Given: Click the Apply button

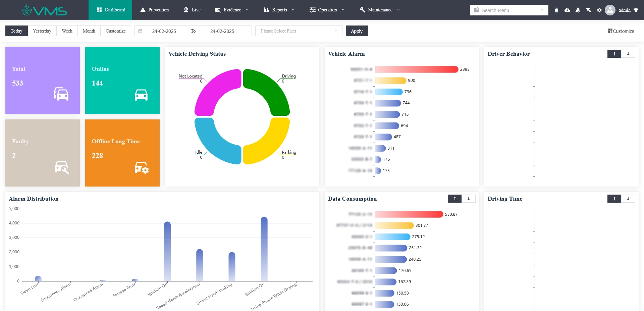Looking at the screenshot, I should [357, 31].
